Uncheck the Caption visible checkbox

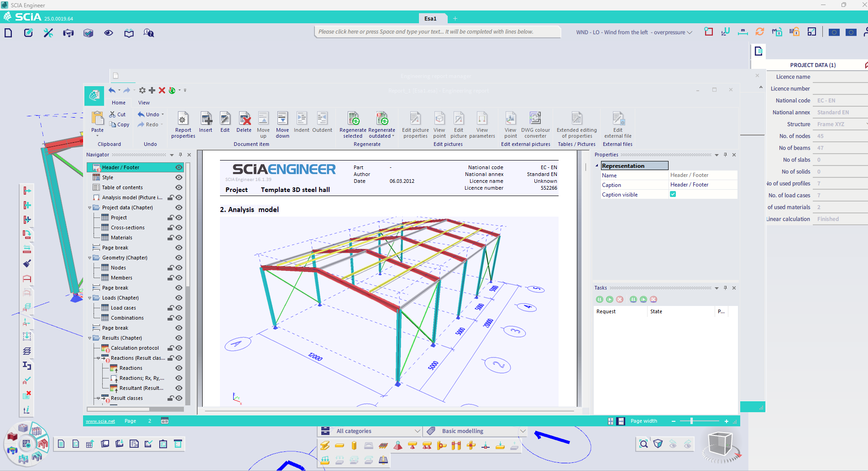(x=673, y=194)
